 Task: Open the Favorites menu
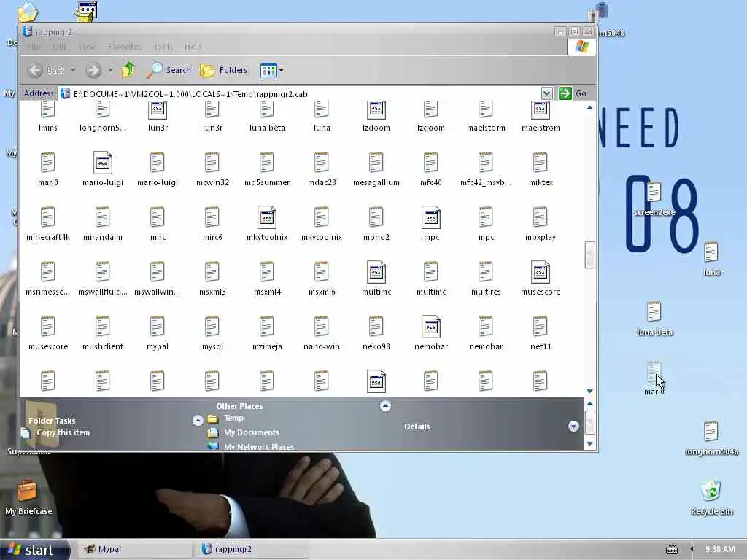coord(124,47)
